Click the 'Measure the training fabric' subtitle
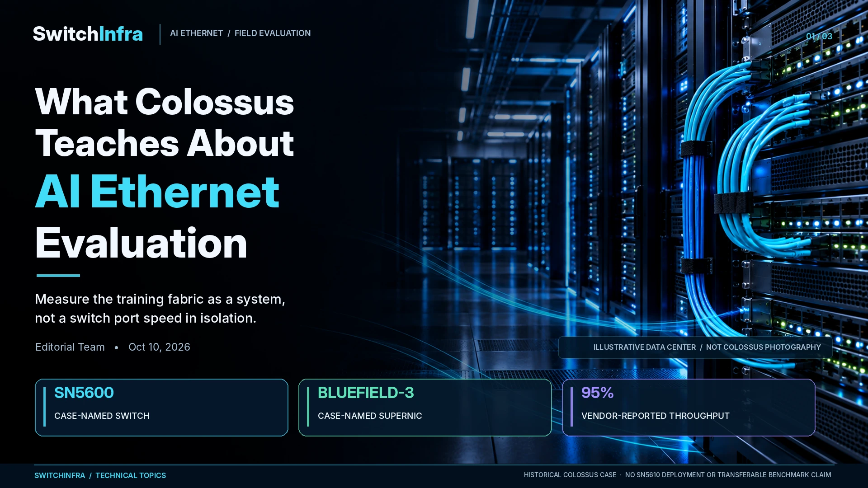The height and width of the screenshot is (488, 868). tap(160, 309)
